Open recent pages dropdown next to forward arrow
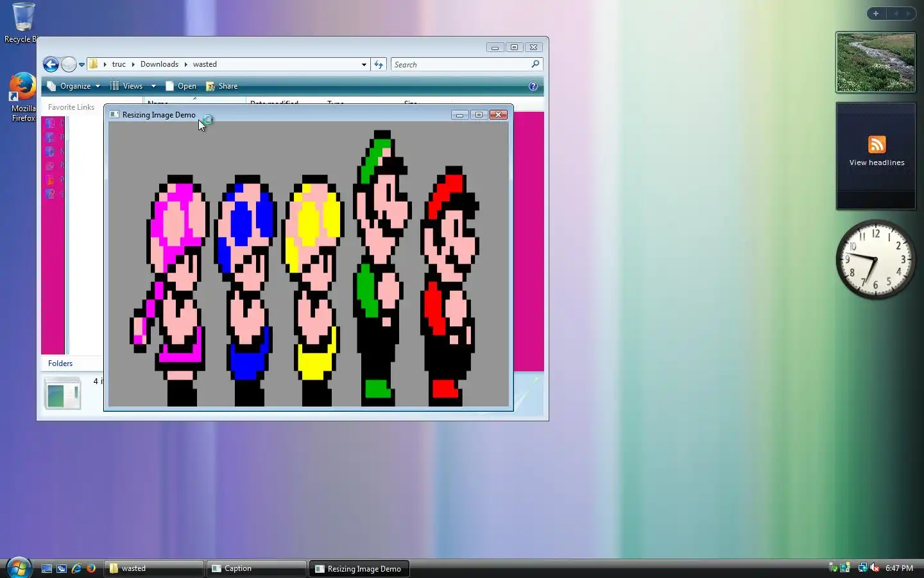This screenshot has width=924, height=578. (x=81, y=65)
